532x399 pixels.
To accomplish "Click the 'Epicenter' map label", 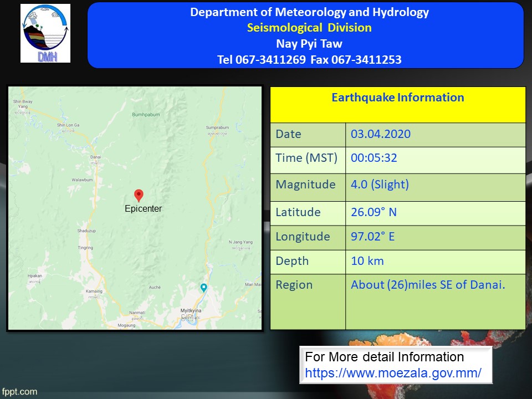I will pyautogui.click(x=143, y=208).
